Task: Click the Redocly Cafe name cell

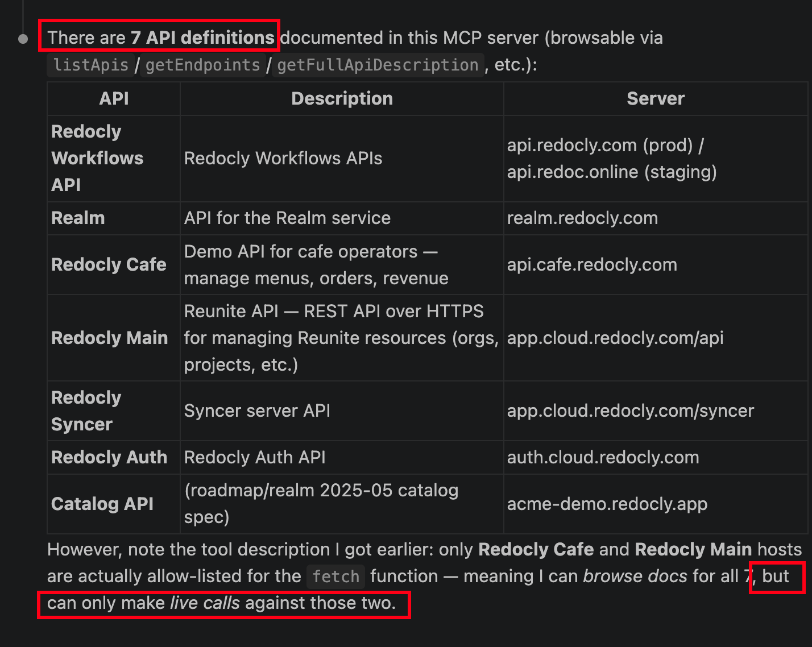Action: 114,265
